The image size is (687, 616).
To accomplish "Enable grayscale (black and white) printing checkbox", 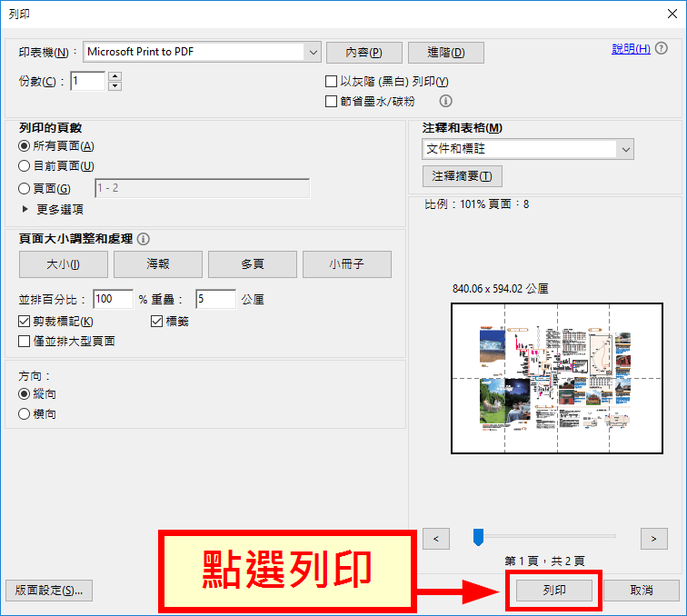I will point(332,82).
